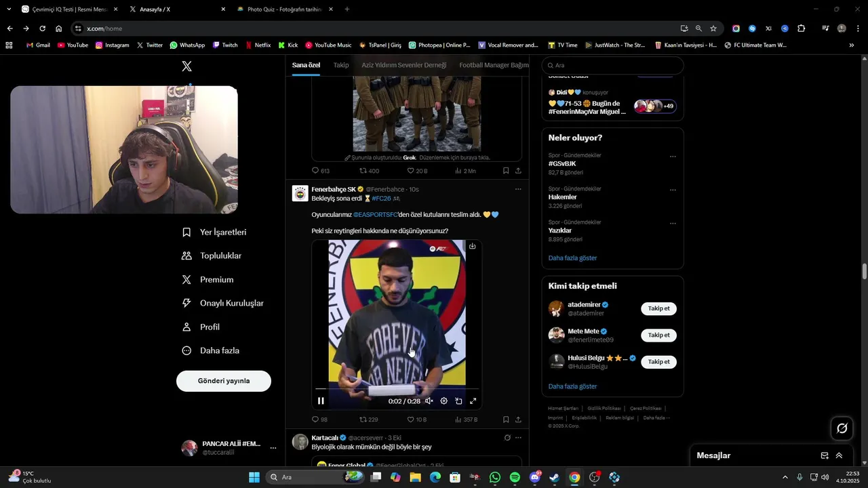Bookmark the post with 2 Mn views
The height and width of the screenshot is (488, 868).
pyautogui.click(x=506, y=171)
